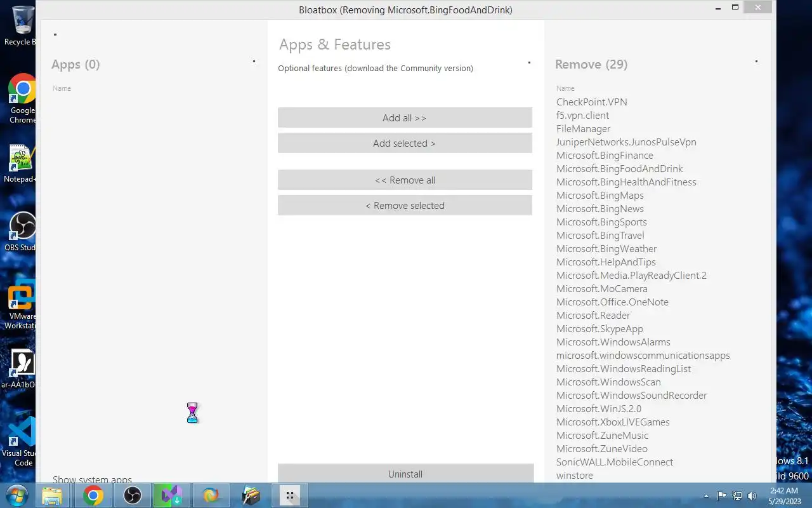Click the Add all >> button
This screenshot has width=812, height=508.
405,117
